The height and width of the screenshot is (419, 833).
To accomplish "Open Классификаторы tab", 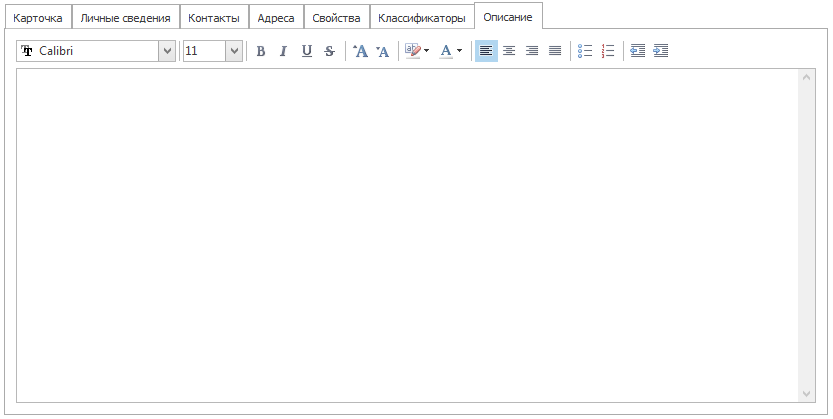I will (x=422, y=18).
